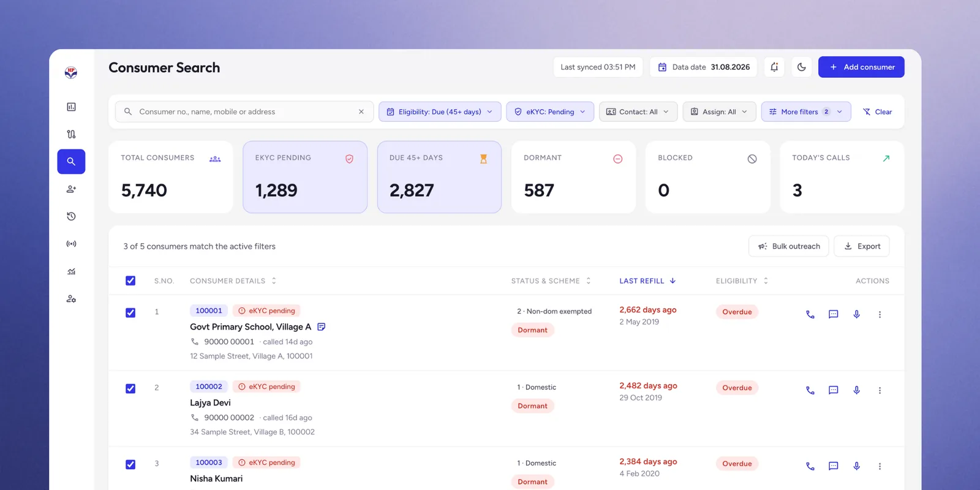The height and width of the screenshot is (490, 980).
Task: Select the active search icon in sidebar
Action: click(71, 162)
